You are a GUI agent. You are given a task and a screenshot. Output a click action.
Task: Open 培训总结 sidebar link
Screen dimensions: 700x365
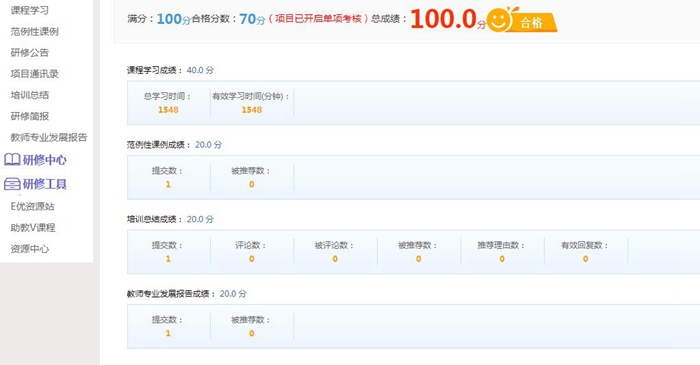29,95
